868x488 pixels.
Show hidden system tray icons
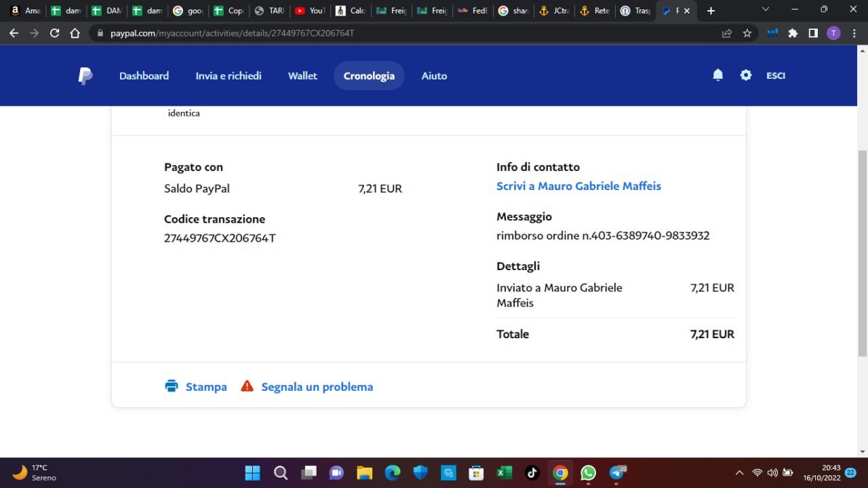739,472
